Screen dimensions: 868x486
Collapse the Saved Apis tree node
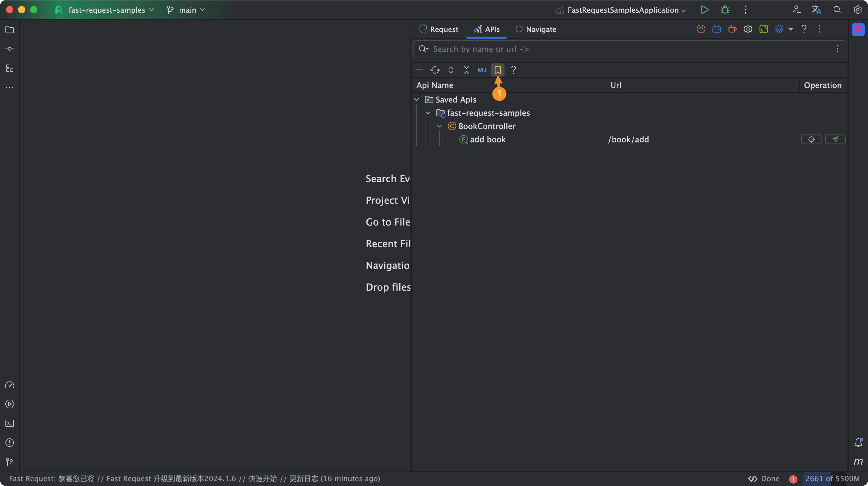(417, 100)
